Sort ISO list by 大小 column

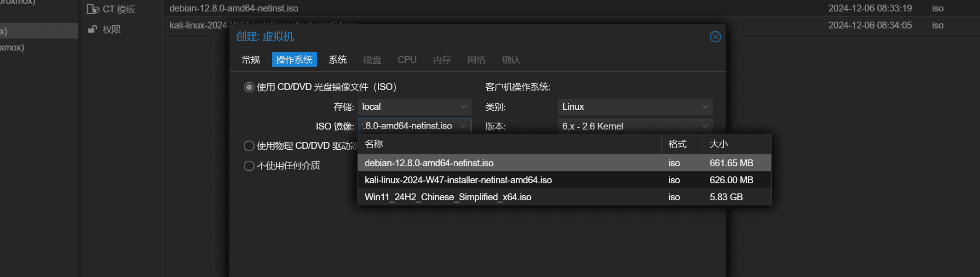pyautogui.click(x=737, y=144)
